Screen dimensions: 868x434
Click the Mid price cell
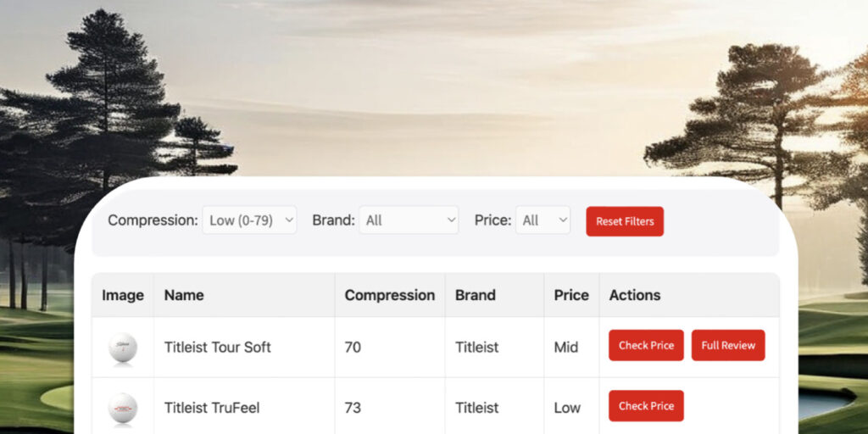coord(566,347)
